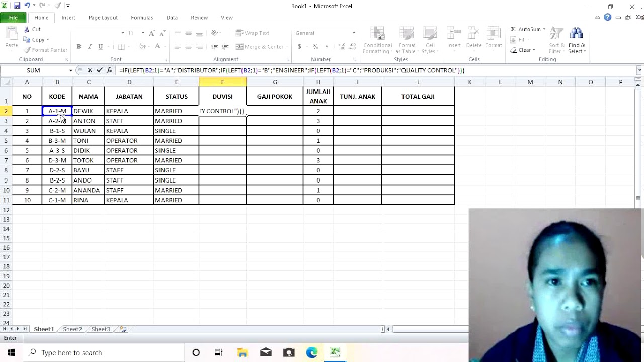The image size is (644, 362).
Task: Click the Cut scissors command
Action: tap(32, 30)
